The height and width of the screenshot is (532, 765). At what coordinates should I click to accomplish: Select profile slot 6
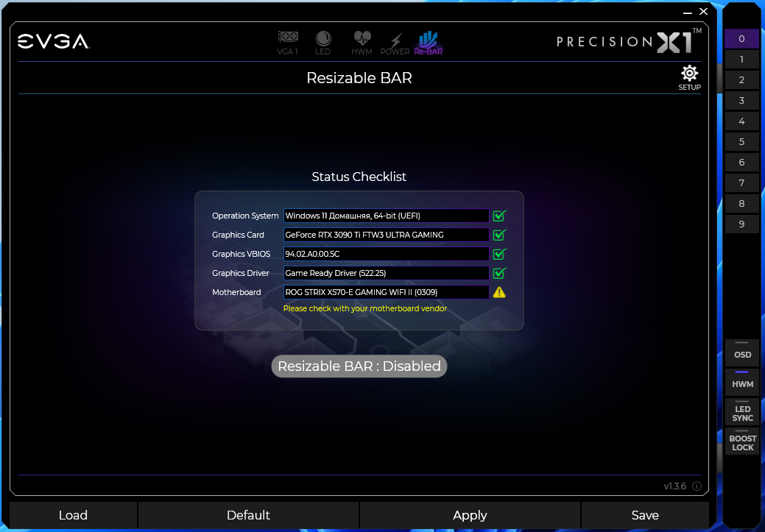click(x=741, y=162)
